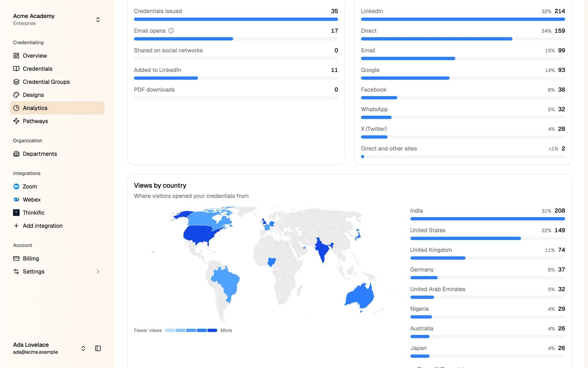Viewport: 588px width, 368px height.
Task: Collapse sidebar using the panel icon
Action: pos(98,348)
